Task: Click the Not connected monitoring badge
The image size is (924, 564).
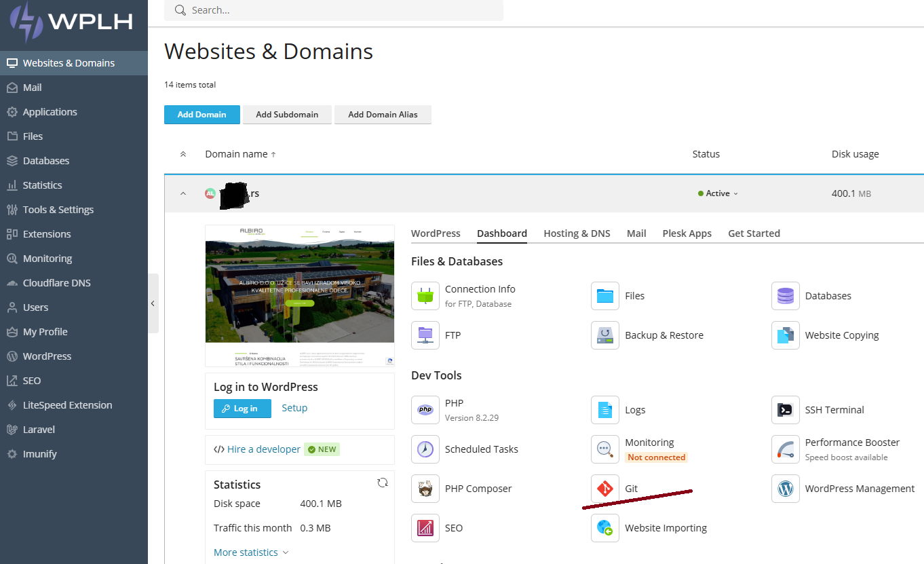Action: pos(656,457)
